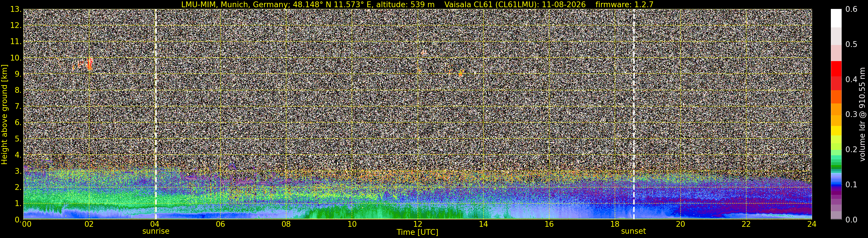
Task: Click the '4.' height axis tick label
Action: click(x=18, y=155)
